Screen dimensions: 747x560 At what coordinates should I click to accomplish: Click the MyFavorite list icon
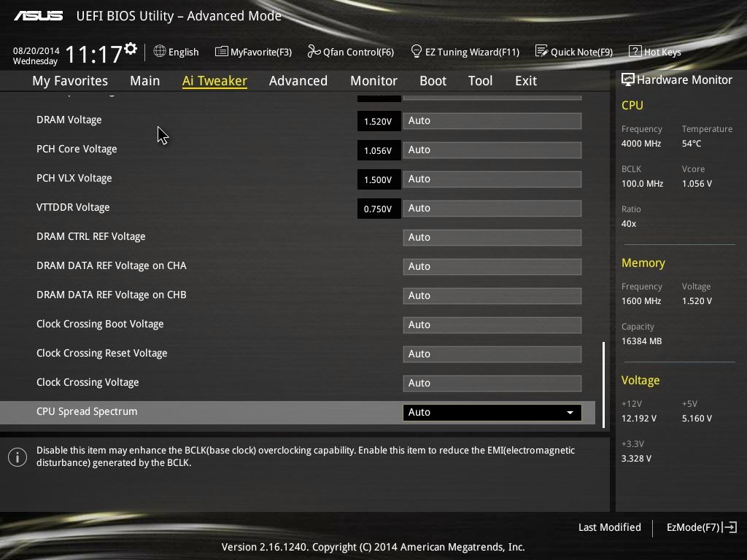click(221, 51)
